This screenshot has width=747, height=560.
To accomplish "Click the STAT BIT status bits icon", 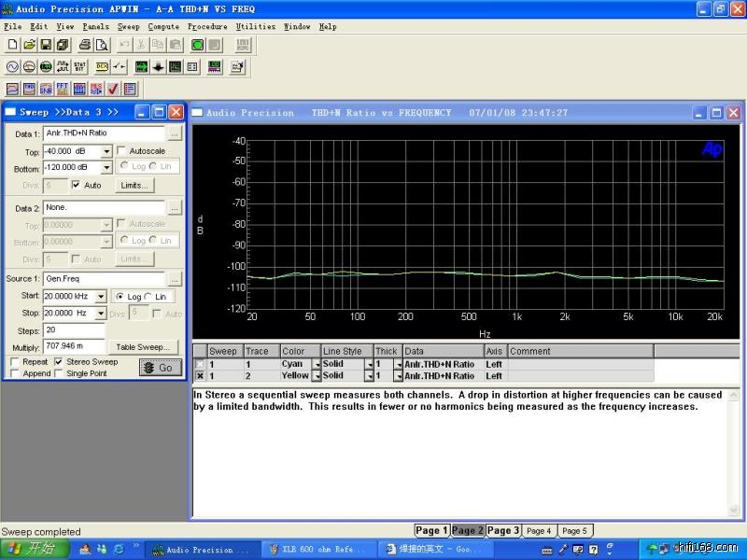I will (x=81, y=67).
